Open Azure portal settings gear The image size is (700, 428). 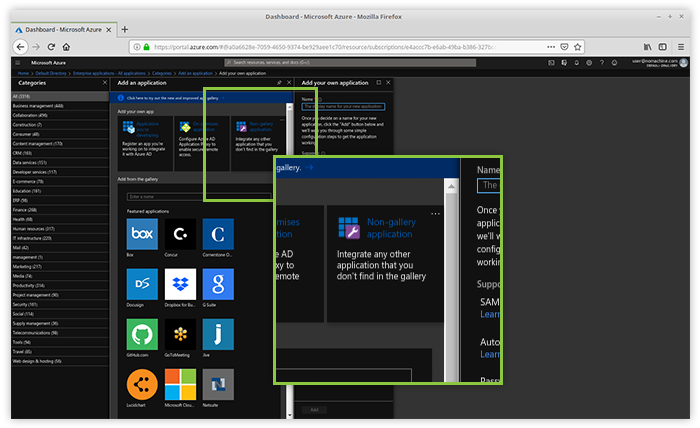[589, 63]
